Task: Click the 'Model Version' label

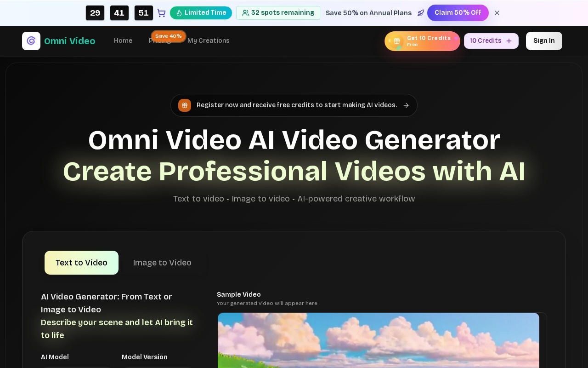Action: click(145, 357)
